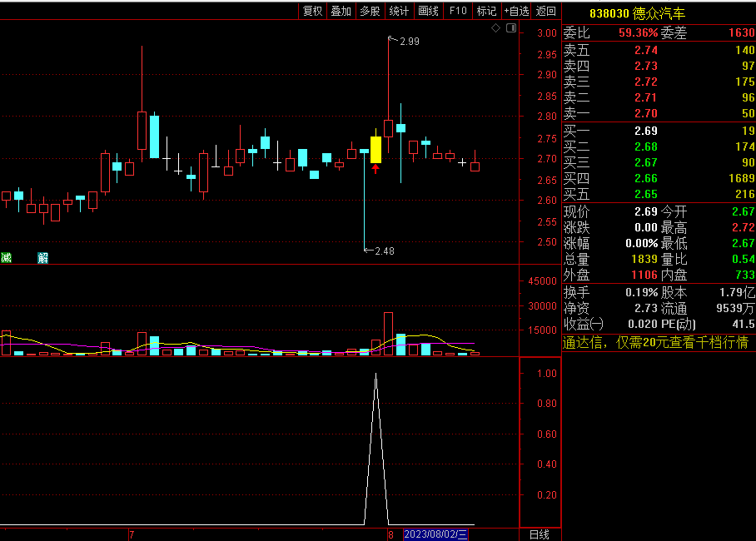756x541 pixels.
Task: Click the 买四 price 2.66
Action: tap(646, 178)
